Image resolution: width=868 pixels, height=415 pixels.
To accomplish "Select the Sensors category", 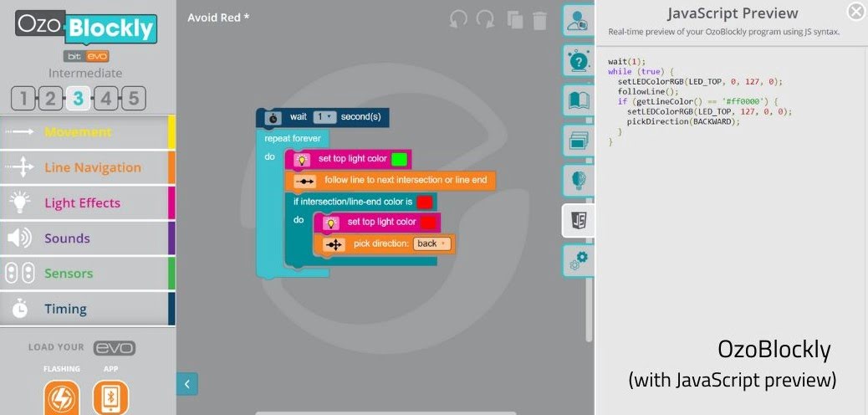I will (x=88, y=273).
